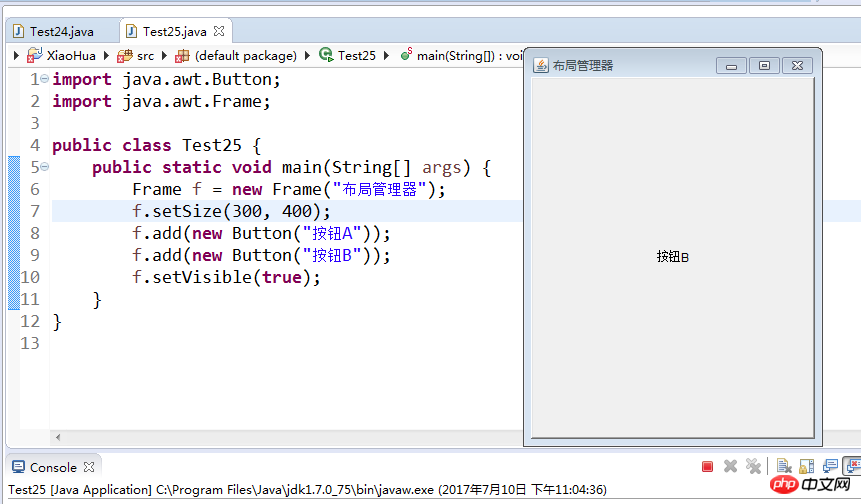Click line number 7 in the gutter

tap(35, 211)
